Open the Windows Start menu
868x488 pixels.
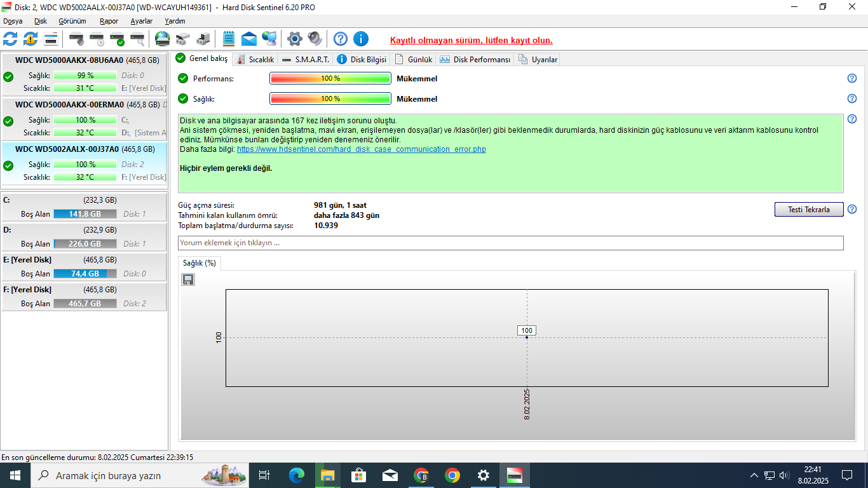pyautogui.click(x=15, y=475)
